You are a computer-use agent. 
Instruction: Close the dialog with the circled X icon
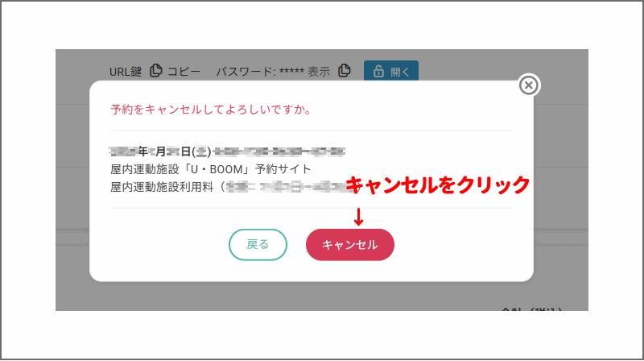click(x=528, y=85)
